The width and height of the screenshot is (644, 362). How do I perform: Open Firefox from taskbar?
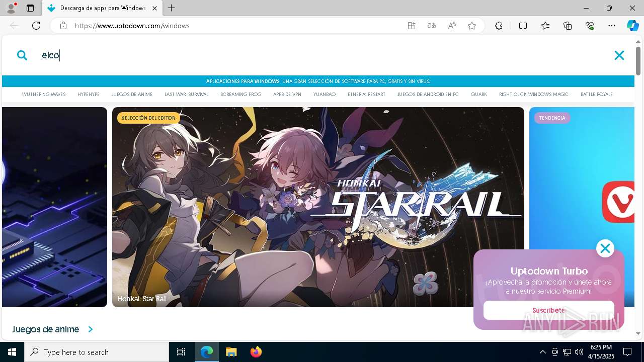coord(256,352)
